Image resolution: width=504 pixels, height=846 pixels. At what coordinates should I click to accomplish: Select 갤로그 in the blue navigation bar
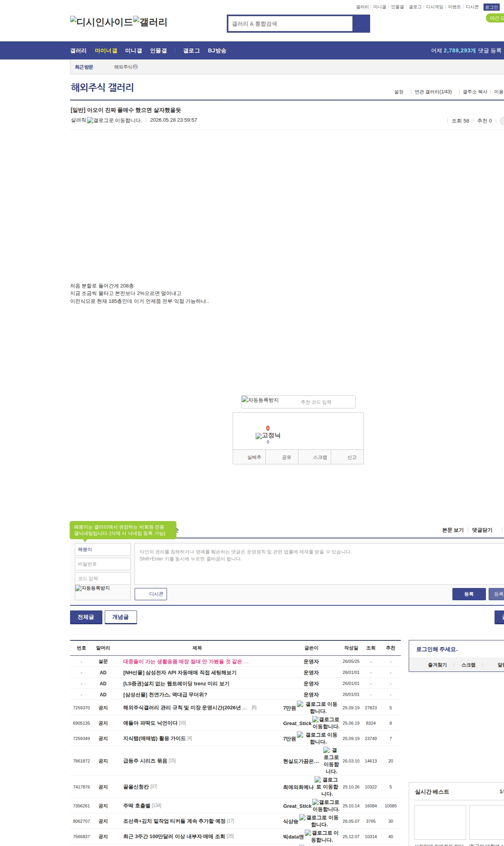click(x=191, y=50)
